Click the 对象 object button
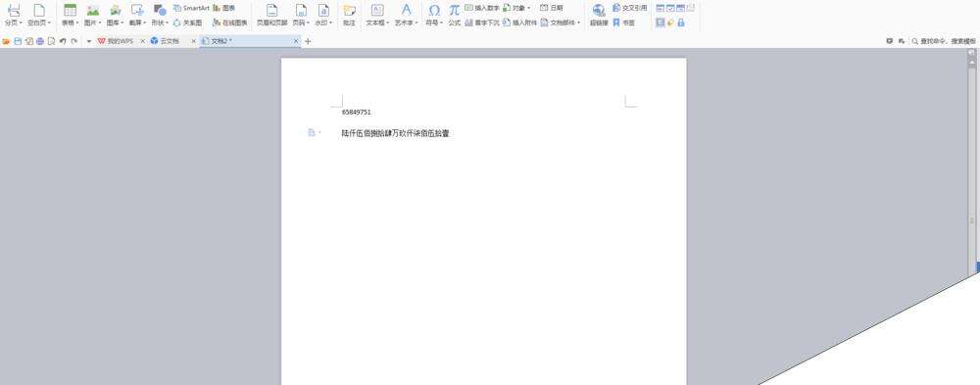The width and height of the screenshot is (980, 385). [x=516, y=8]
